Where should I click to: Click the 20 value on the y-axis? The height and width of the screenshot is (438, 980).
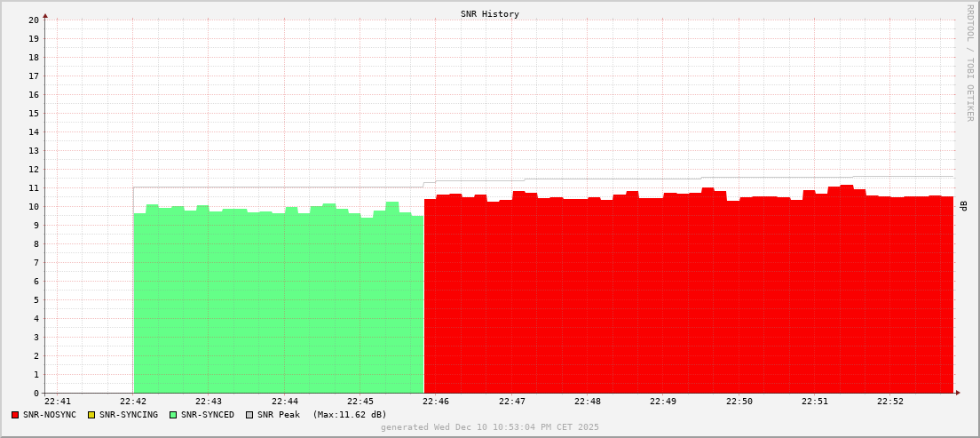pyautogui.click(x=34, y=20)
